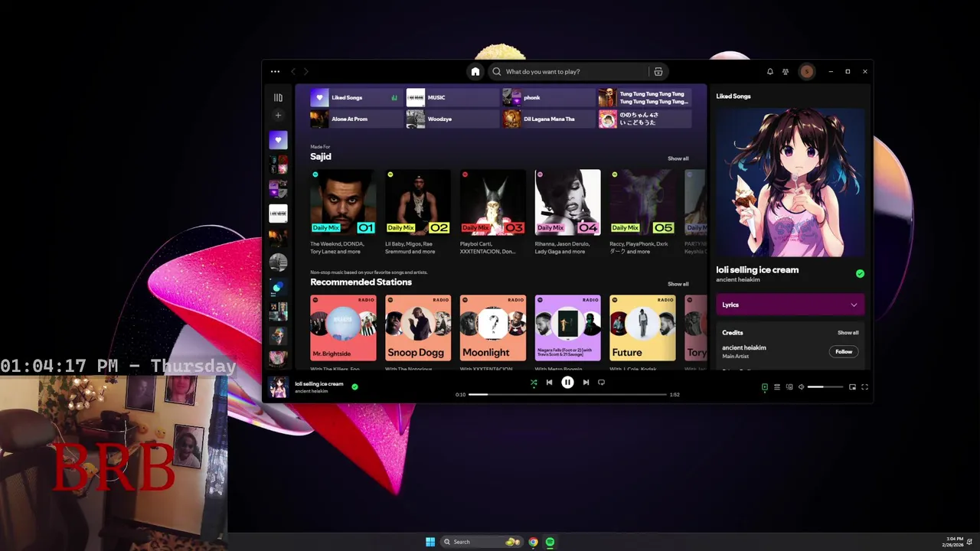The image size is (980, 551).
Task: Open the What's New bell icon
Action: coord(769,71)
